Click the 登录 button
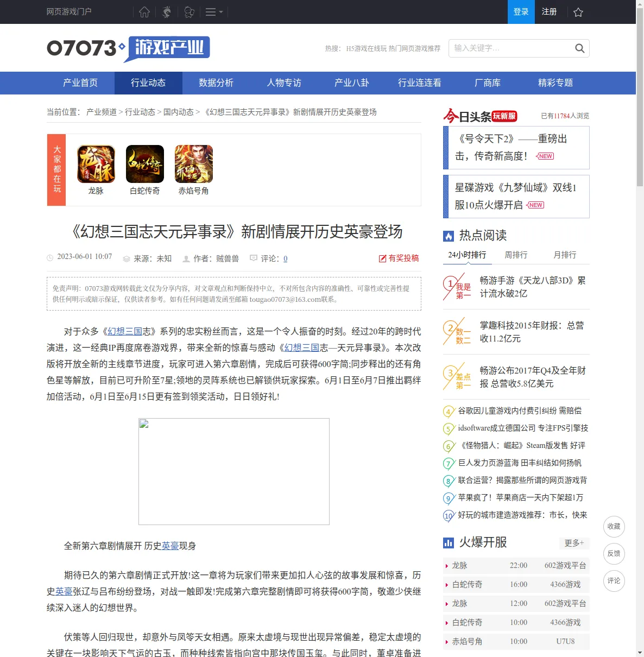 [521, 12]
